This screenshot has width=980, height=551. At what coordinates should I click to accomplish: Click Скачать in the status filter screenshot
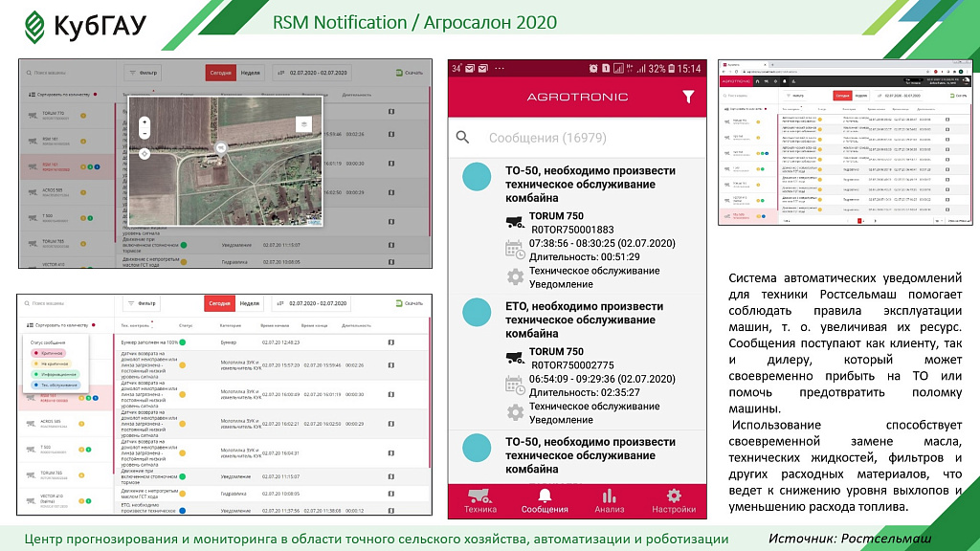tap(410, 303)
